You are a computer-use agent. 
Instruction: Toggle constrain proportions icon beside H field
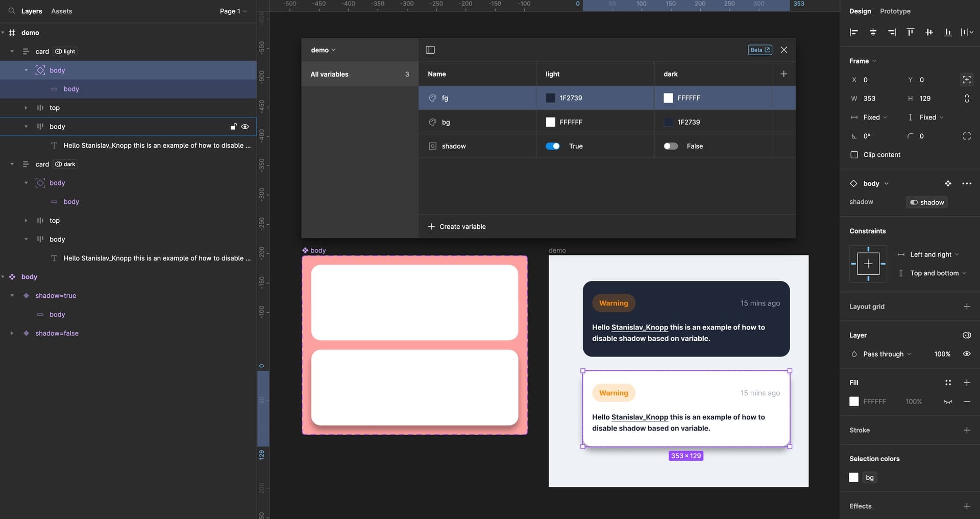(967, 99)
